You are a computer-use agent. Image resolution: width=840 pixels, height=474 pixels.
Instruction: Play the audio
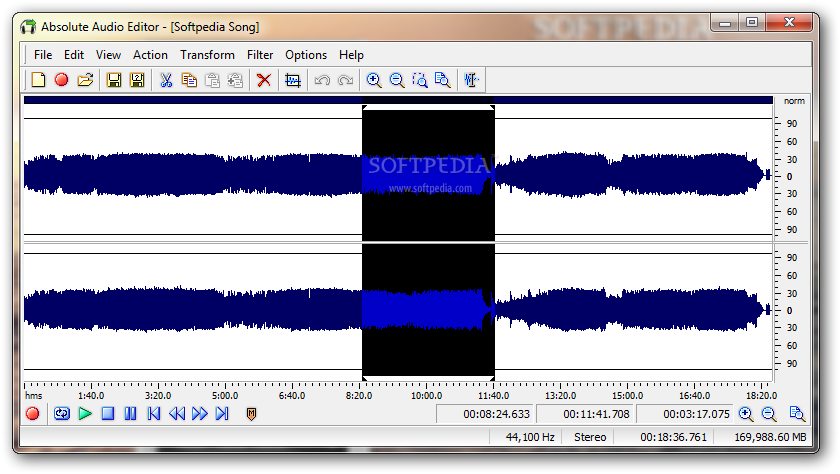coord(85,413)
